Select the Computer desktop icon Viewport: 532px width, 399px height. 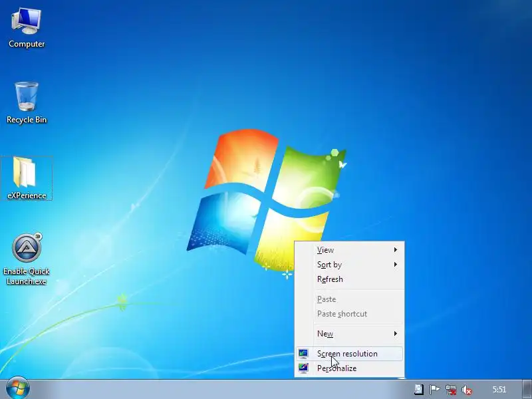coord(27,28)
